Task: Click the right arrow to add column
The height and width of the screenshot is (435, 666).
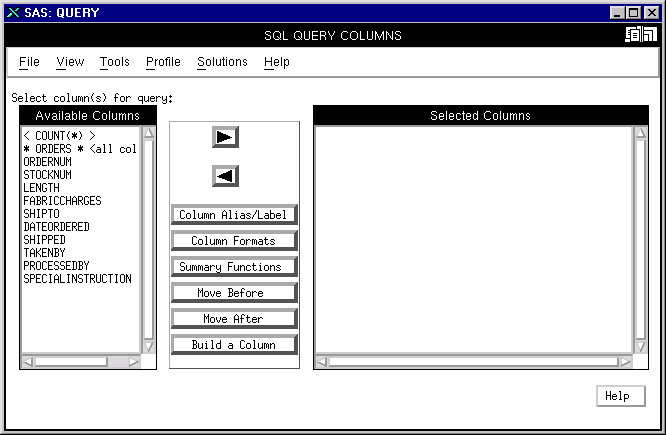Action: click(x=225, y=137)
